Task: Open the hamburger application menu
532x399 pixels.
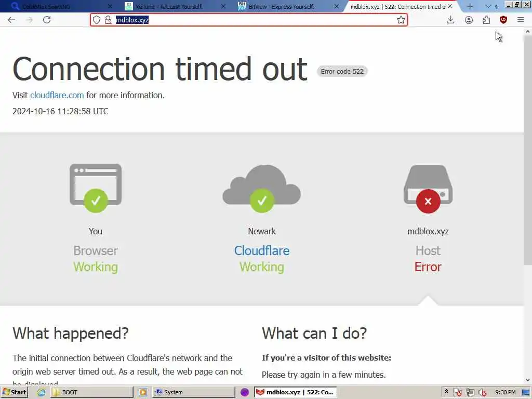Action: click(521, 20)
